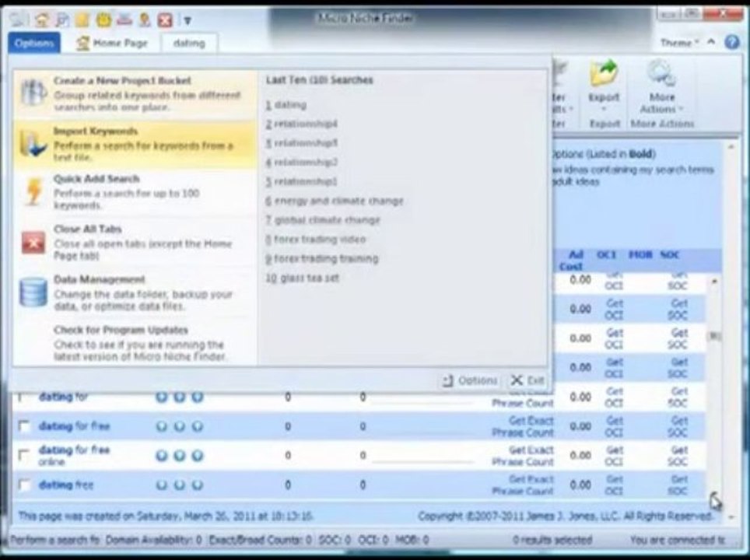Open recent search 'forex trading training'
Image resolution: width=750 pixels, height=560 pixels.
point(322,259)
